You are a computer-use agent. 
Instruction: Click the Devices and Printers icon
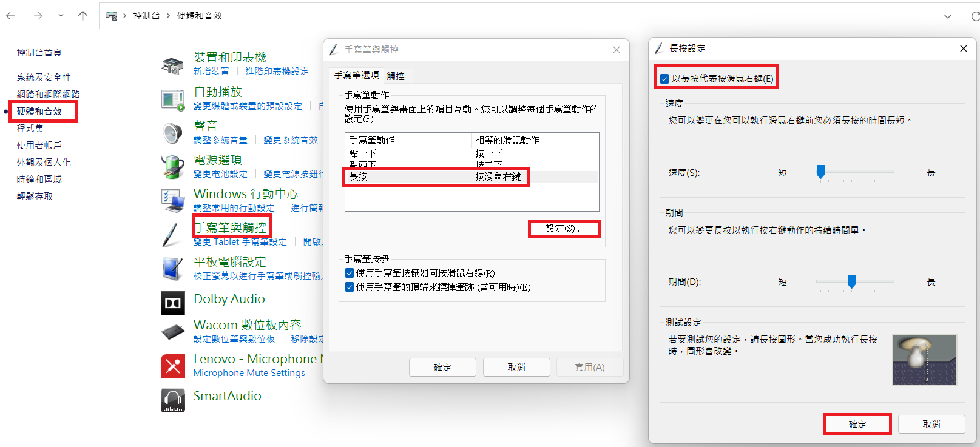click(x=173, y=65)
